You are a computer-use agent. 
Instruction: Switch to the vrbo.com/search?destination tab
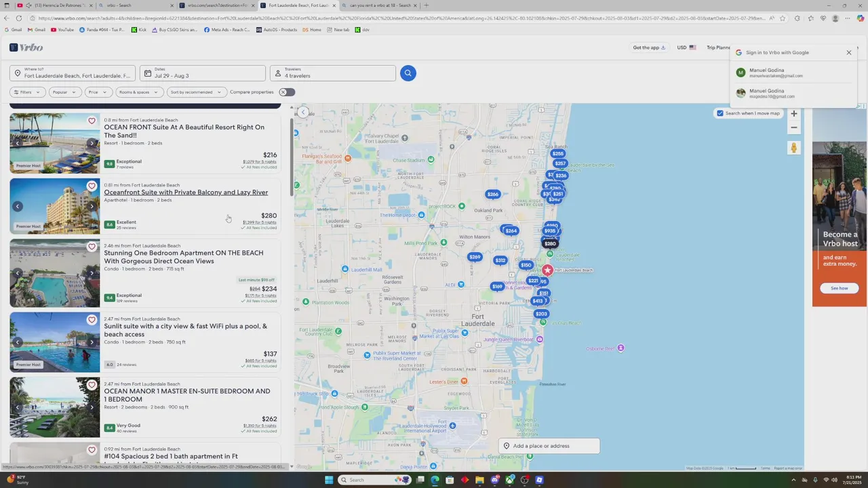pyautogui.click(x=217, y=5)
